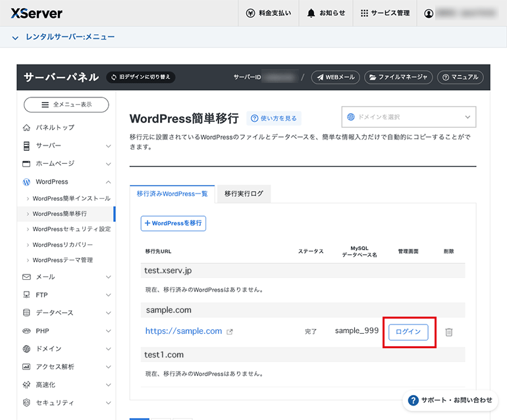The width and height of the screenshot is (507, 420).
Task: Switch to old design with 旧デザインに切り替え
Action: point(141,77)
